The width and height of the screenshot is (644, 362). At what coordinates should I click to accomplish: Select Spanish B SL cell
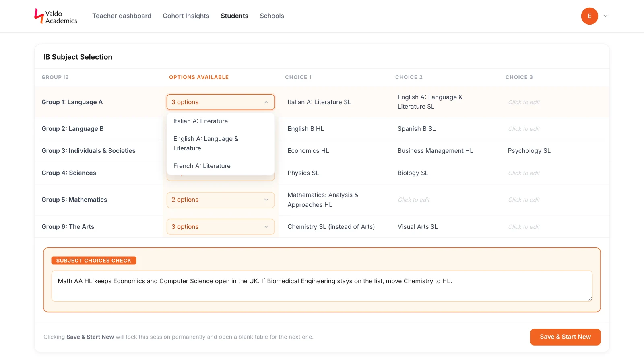click(417, 129)
